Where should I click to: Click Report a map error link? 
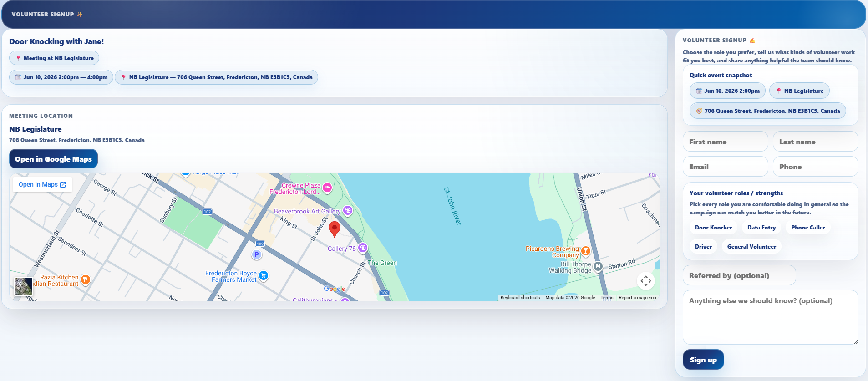click(x=637, y=298)
